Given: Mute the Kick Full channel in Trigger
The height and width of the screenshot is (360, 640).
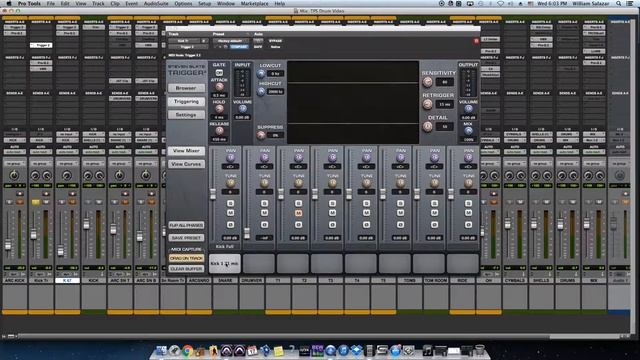Looking at the screenshot, I should click(x=231, y=213).
